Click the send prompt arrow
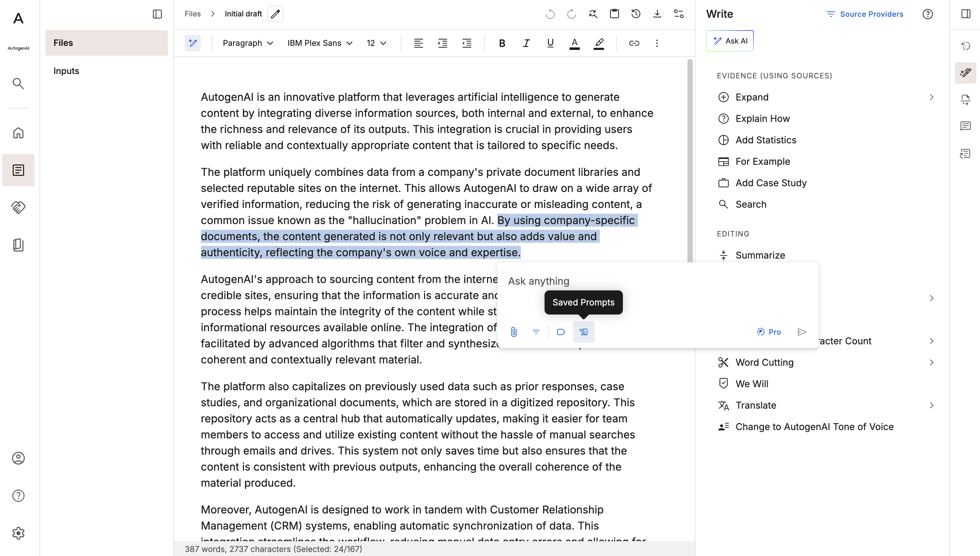 [x=802, y=332]
